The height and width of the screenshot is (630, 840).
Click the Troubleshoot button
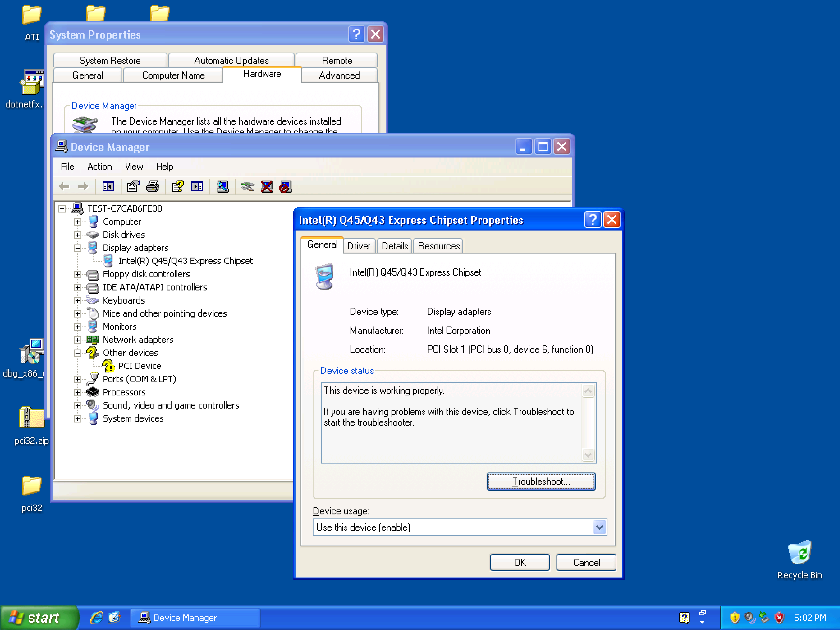point(541,481)
